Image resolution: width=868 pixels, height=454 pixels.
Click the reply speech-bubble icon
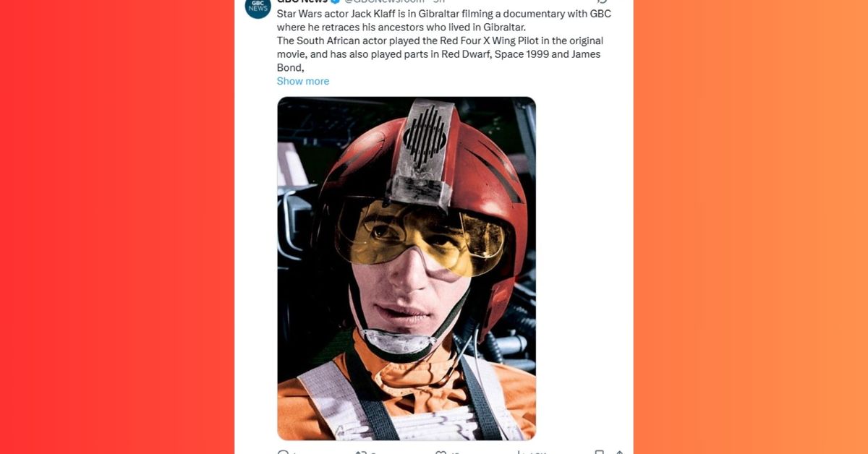283,452
